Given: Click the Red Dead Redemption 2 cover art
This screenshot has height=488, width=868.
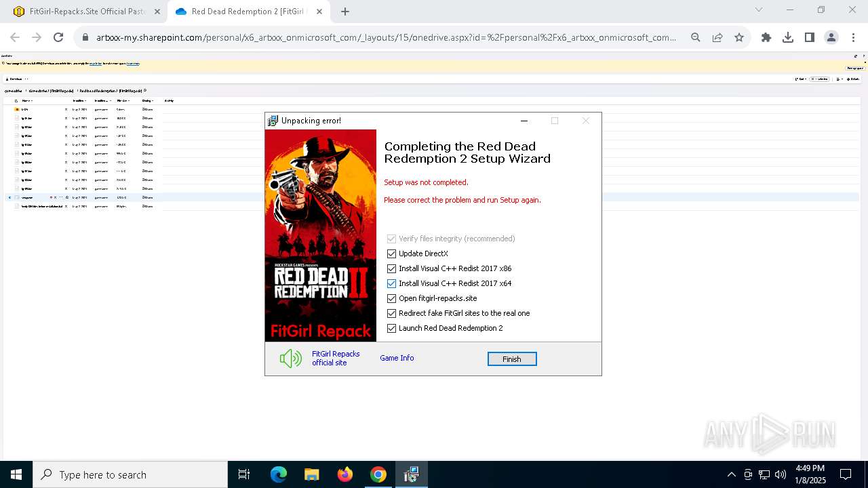Looking at the screenshot, I should (320, 235).
